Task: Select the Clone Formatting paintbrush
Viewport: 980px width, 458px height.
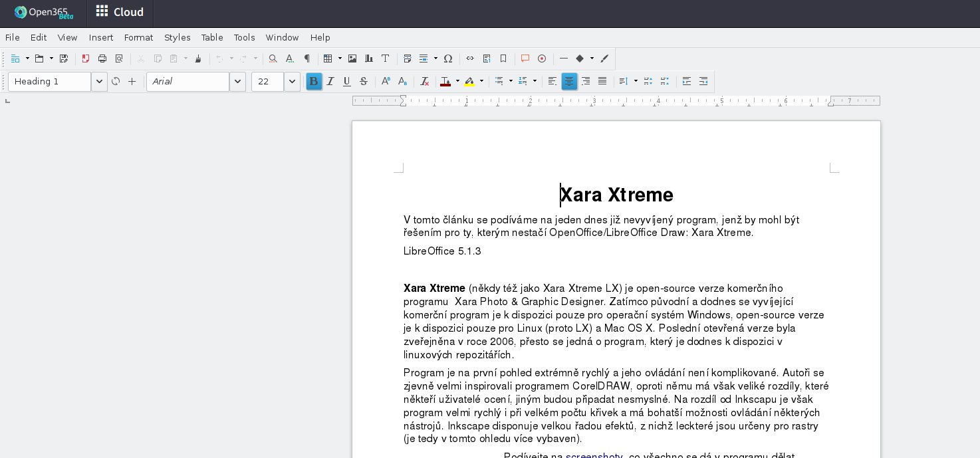Action: click(198, 58)
